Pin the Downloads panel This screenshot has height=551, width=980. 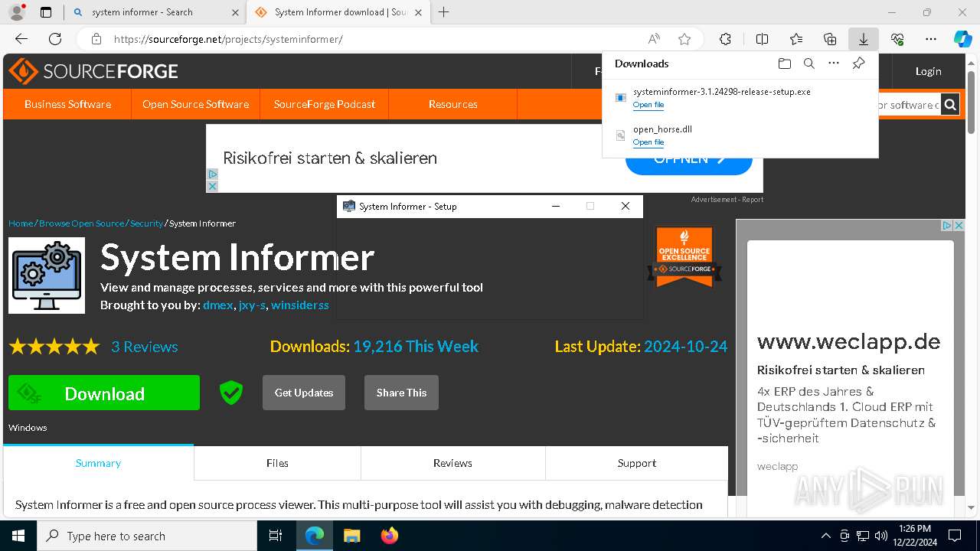(858, 64)
